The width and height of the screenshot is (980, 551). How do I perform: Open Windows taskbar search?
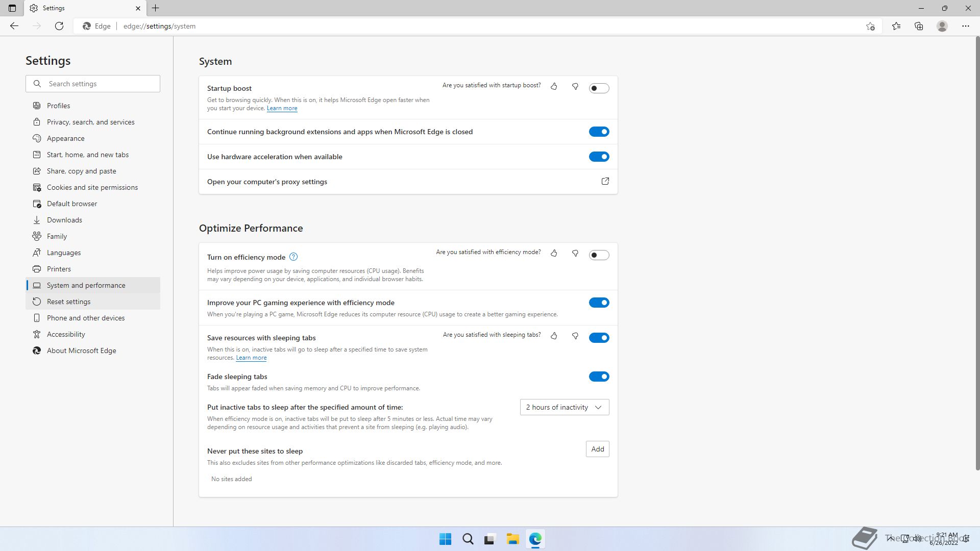coord(468,539)
